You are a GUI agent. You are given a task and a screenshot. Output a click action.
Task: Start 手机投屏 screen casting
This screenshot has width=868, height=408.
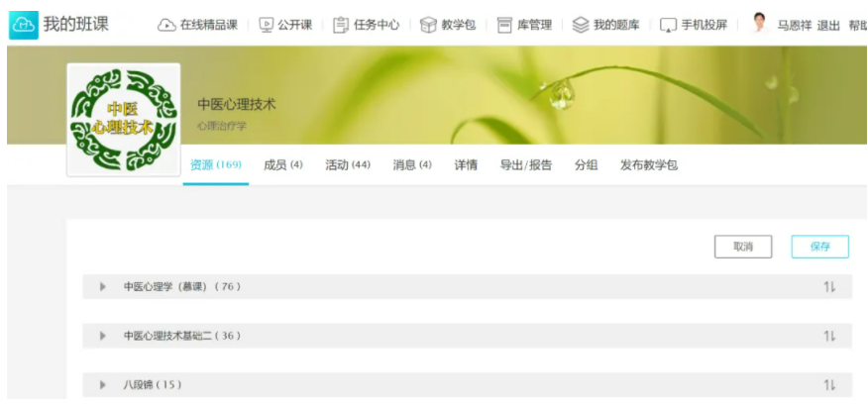[x=694, y=25]
